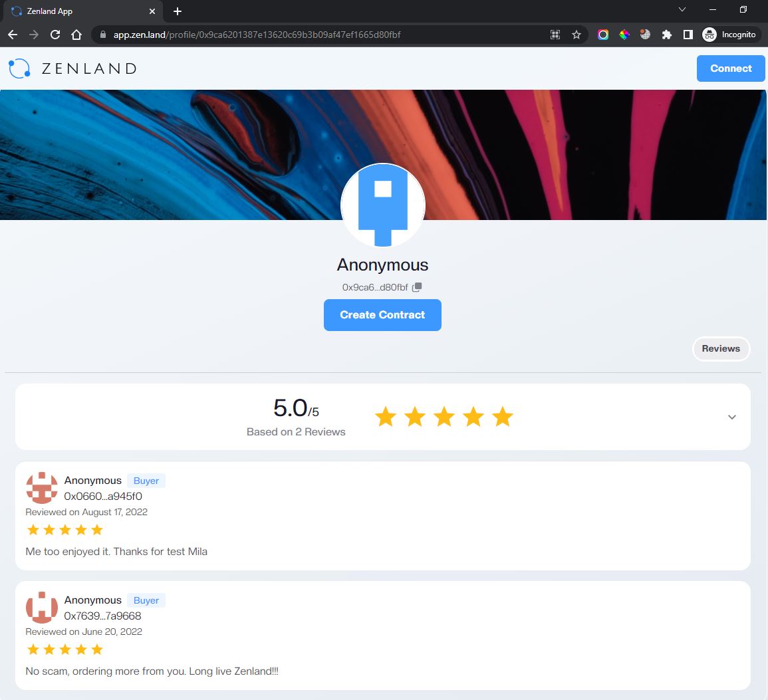The height and width of the screenshot is (700, 768).
Task: Select the Reviews tab on the profile
Action: click(721, 348)
